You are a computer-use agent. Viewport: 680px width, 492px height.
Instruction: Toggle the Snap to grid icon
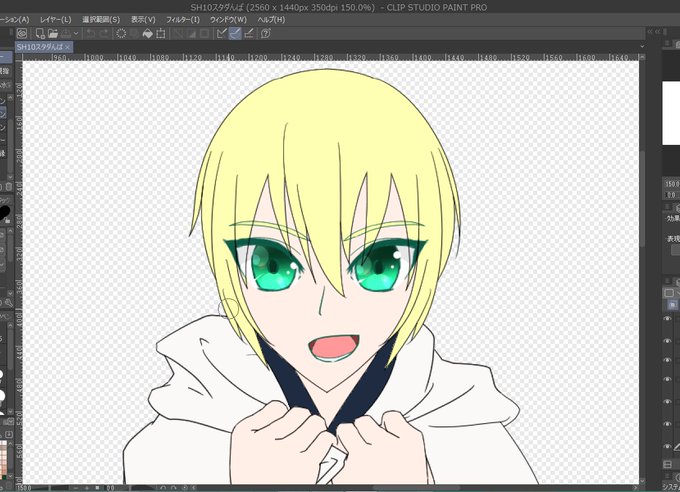248,33
